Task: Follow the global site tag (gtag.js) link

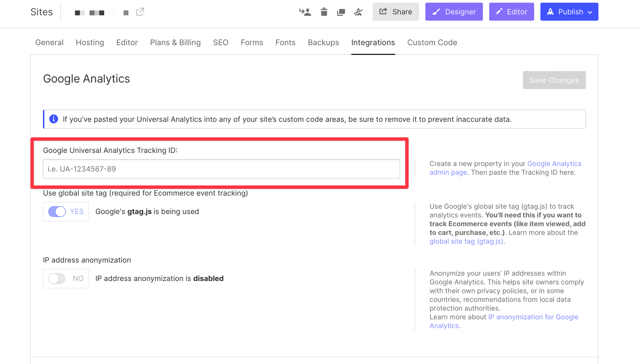Action: [466, 241]
